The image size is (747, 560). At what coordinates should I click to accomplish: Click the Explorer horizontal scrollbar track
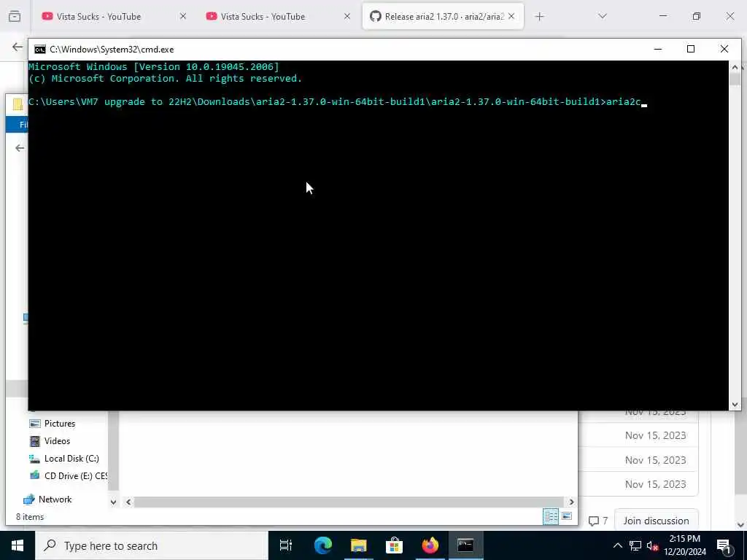click(349, 502)
